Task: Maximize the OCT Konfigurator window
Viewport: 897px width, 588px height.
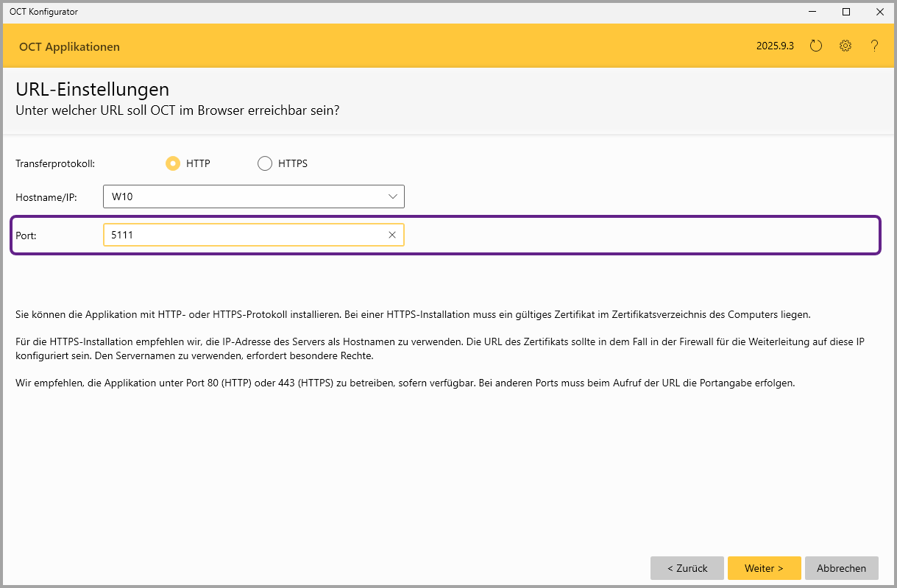Action: [x=846, y=12]
